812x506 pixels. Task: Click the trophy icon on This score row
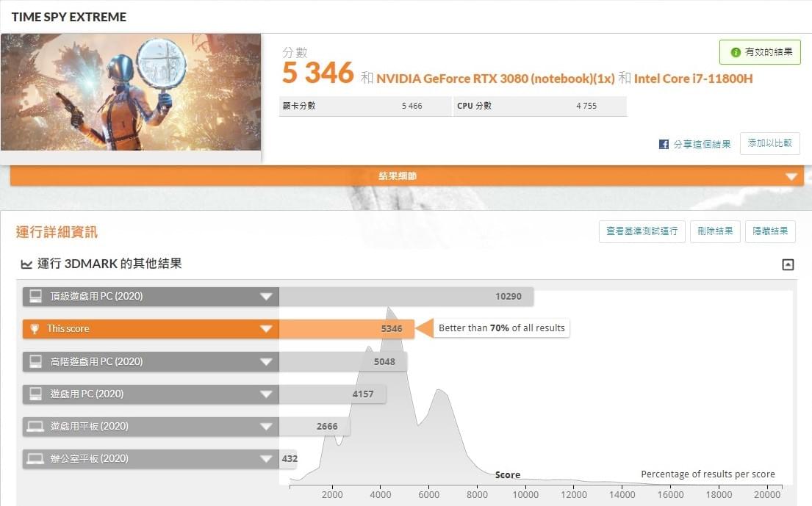pos(35,328)
